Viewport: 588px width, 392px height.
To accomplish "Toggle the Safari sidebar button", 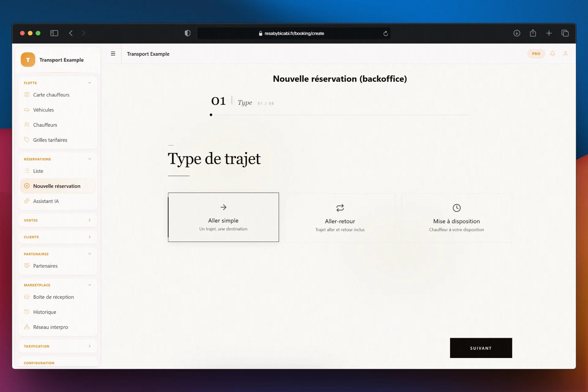I will pyautogui.click(x=54, y=33).
